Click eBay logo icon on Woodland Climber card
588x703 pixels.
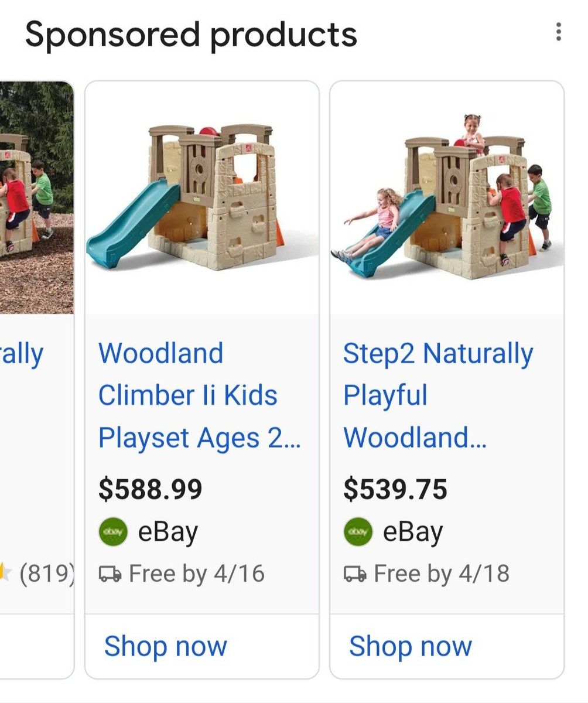[113, 532]
